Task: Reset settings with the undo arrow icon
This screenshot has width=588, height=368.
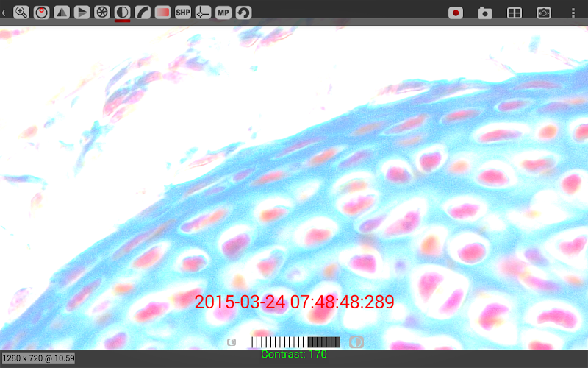Action: tap(244, 13)
